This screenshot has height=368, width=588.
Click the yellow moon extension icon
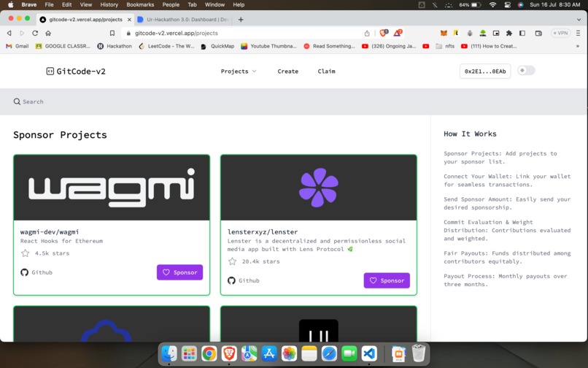click(x=456, y=33)
